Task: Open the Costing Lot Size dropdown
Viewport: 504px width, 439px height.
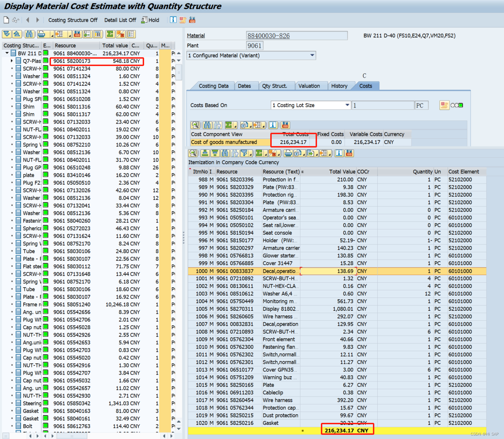Action: [347, 105]
